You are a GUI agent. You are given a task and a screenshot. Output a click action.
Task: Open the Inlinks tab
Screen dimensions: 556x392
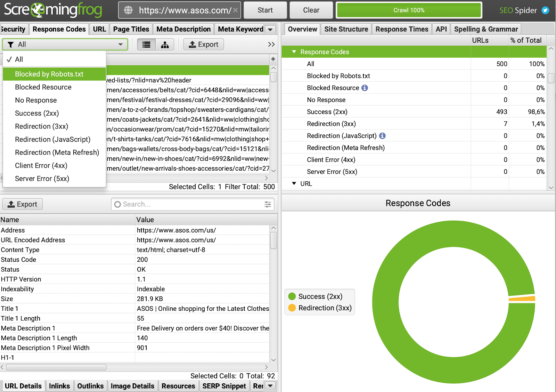coord(59,386)
